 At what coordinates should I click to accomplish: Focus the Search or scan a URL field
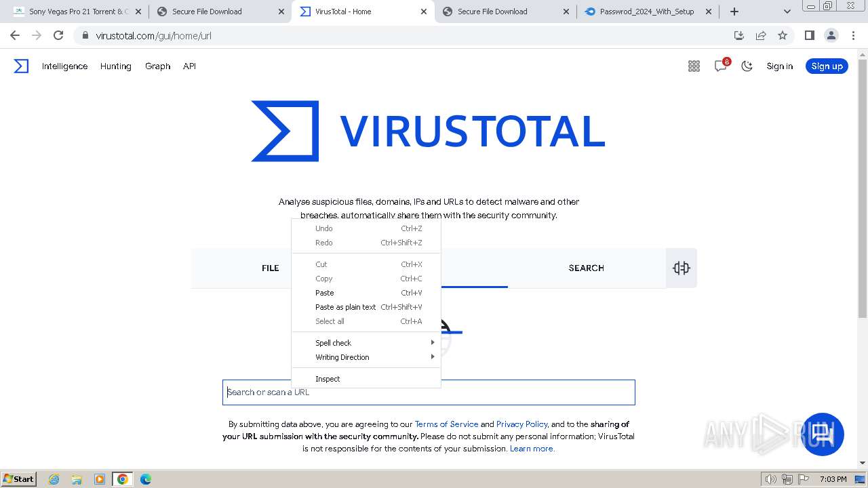point(429,392)
